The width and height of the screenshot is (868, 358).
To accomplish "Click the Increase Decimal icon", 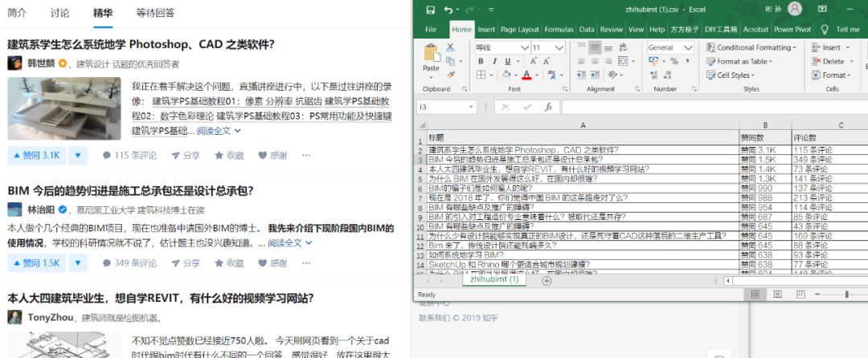I will click(x=653, y=75).
